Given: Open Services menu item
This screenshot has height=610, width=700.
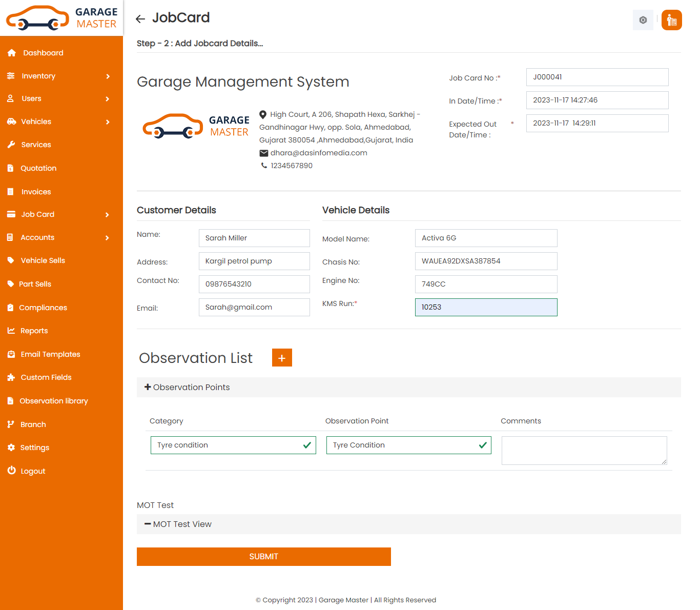Looking at the screenshot, I should click(36, 145).
